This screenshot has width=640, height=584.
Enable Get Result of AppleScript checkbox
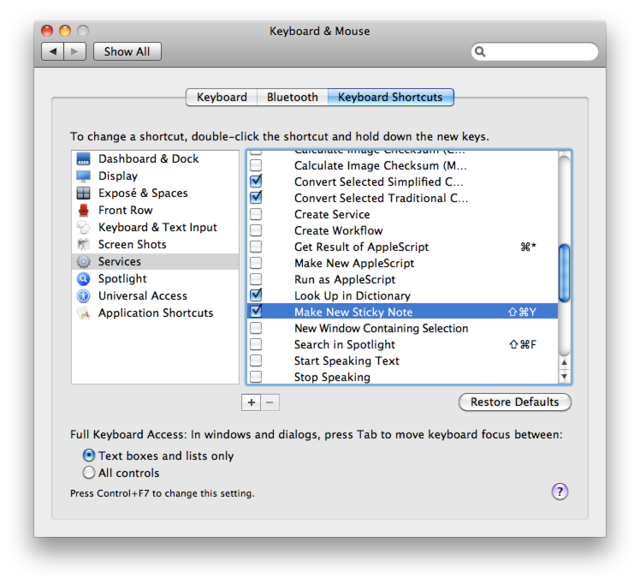pyautogui.click(x=256, y=247)
